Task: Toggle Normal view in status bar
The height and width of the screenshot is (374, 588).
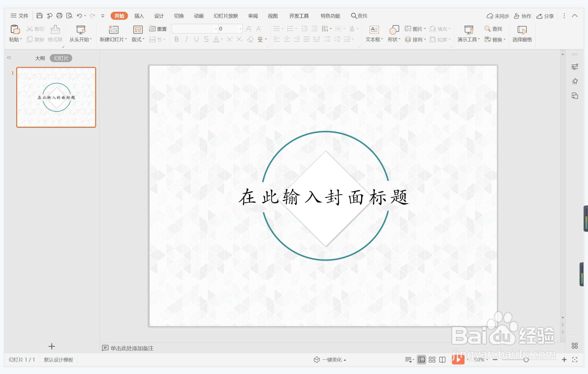Action: tap(421, 360)
